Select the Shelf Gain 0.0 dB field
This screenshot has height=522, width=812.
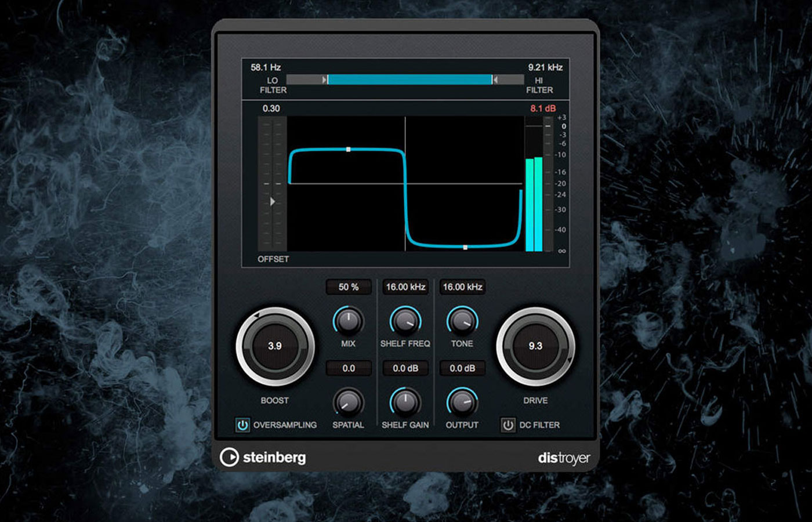pos(405,368)
